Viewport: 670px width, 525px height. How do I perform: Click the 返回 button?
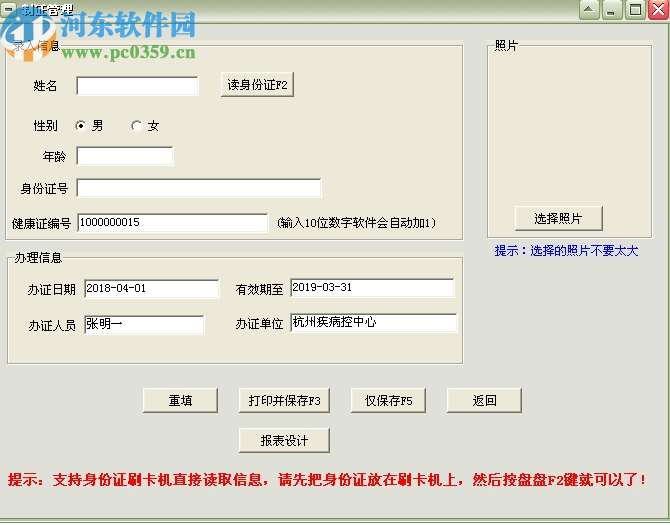click(x=484, y=400)
